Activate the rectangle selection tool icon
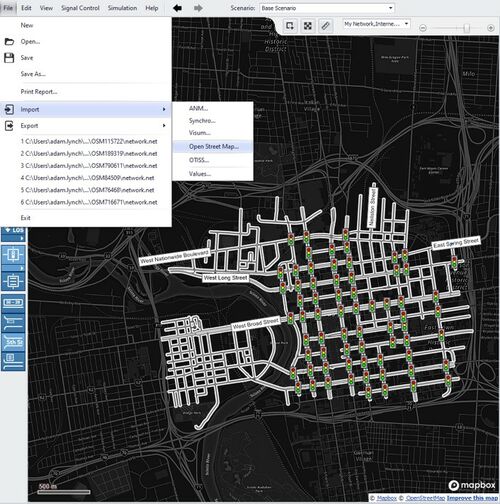This screenshot has width=500, height=504. point(290,26)
